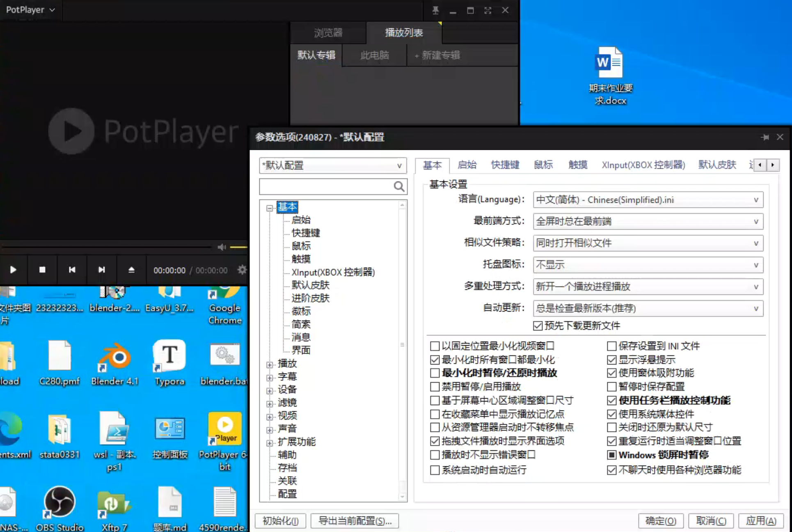Click the 应用(A) button

coord(761,521)
